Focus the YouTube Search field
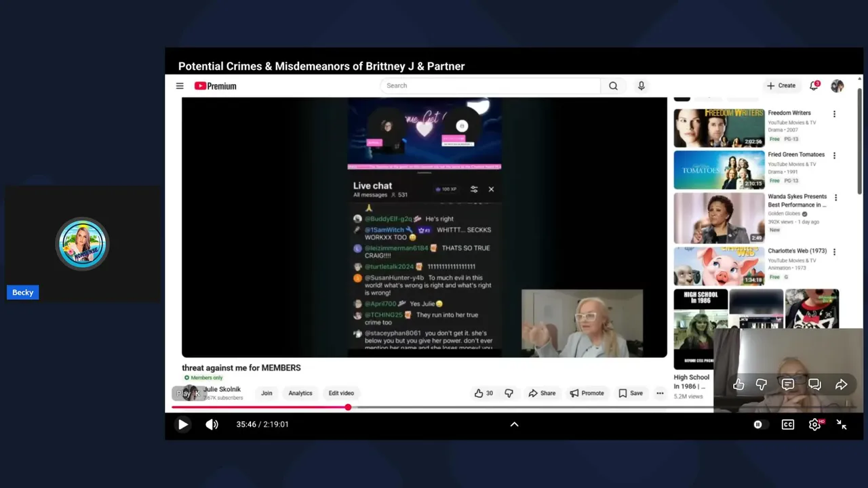 [x=490, y=85]
